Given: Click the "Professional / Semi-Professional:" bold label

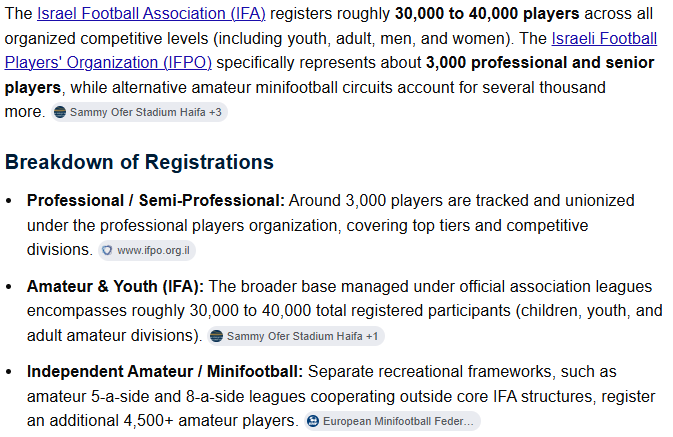Looking at the screenshot, I should pyautogui.click(x=155, y=201).
